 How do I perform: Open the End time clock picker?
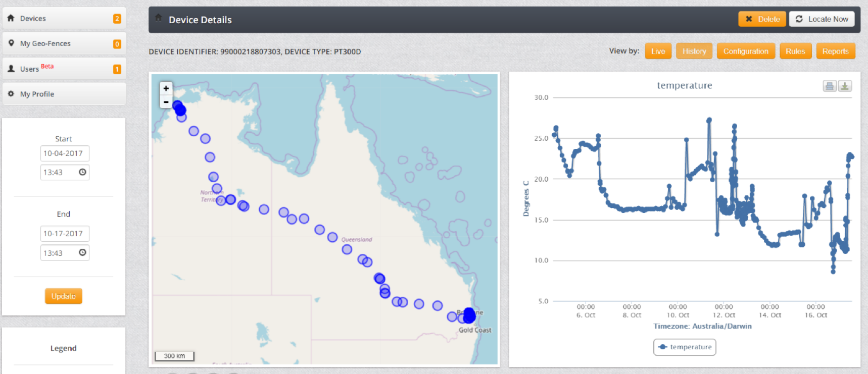click(82, 252)
